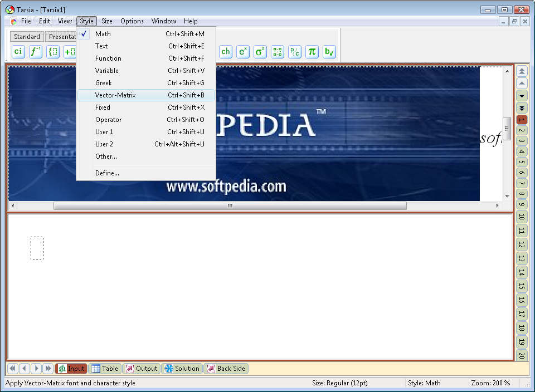Go to the next card arrow
Viewport: 535px width, 392px height.
pyautogui.click(x=36, y=369)
